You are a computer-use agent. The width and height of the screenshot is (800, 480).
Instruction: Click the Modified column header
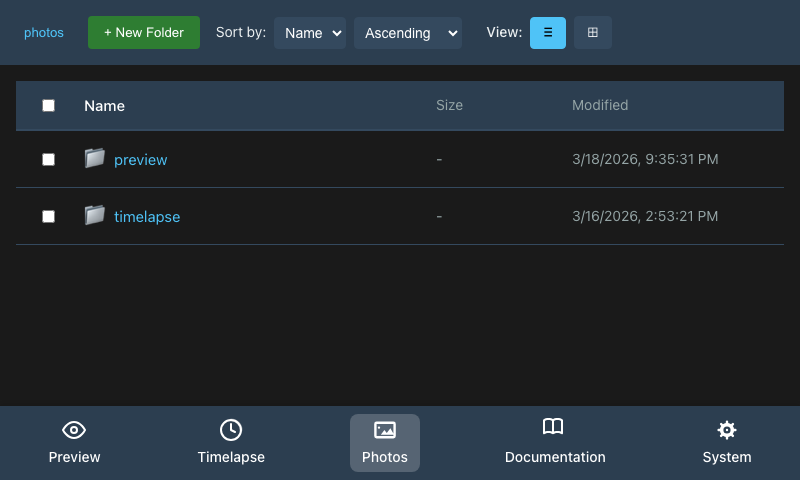[600, 105]
